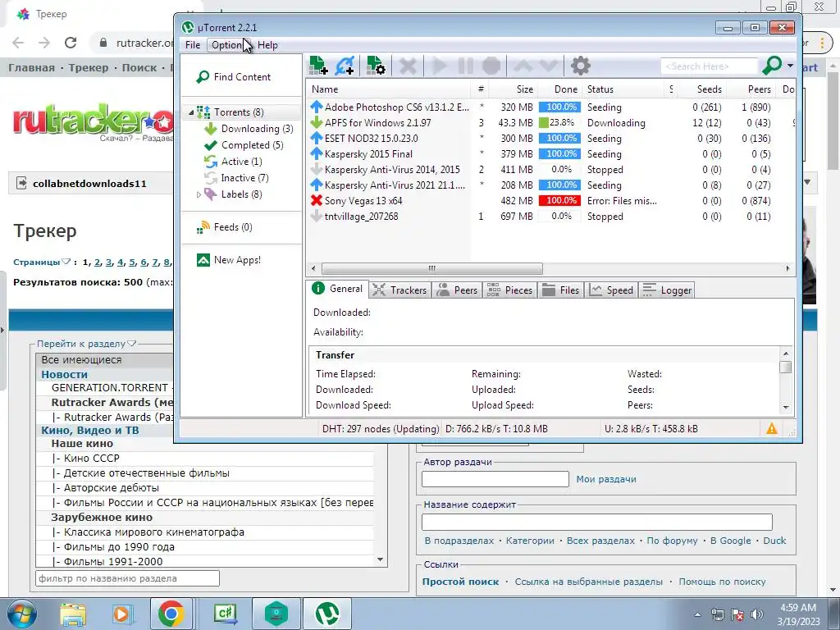This screenshot has width=840, height=630.
Task: Click Add Torrent from URL icon
Action: (x=345, y=66)
